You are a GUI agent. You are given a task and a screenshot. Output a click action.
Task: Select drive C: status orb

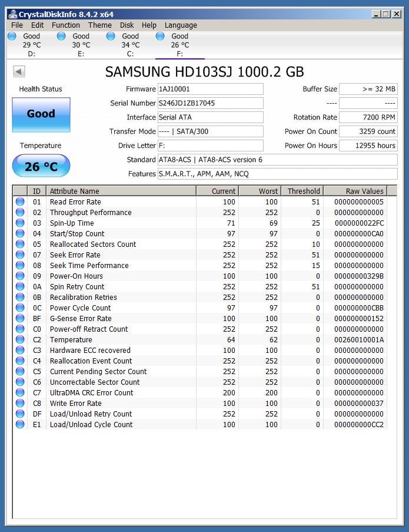(x=111, y=36)
